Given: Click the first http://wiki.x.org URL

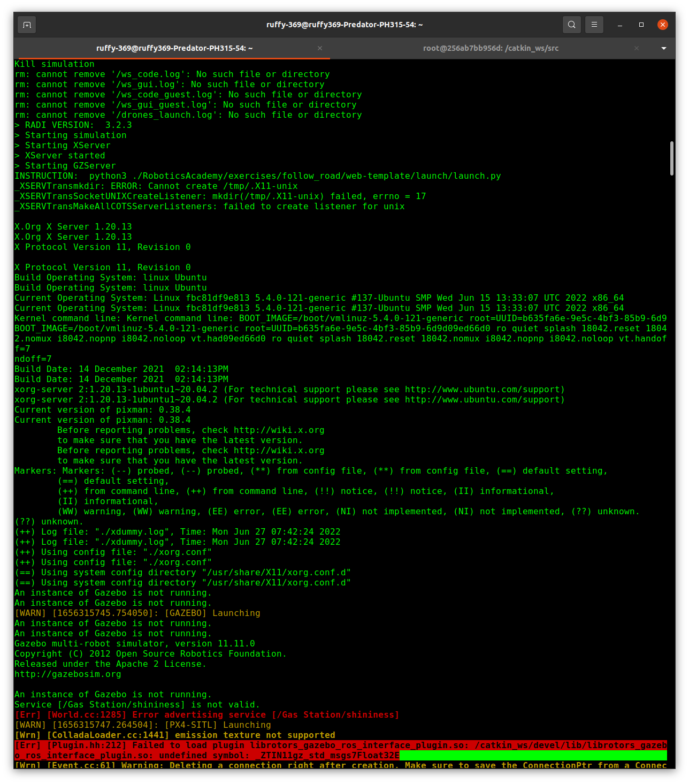Looking at the screenshot, I should click(x=279, y=430).
